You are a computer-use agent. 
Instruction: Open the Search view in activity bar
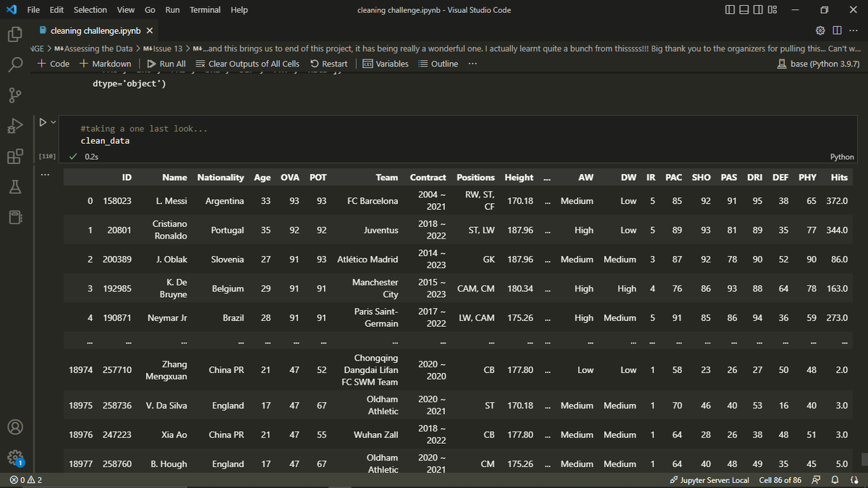coord(15,64)
